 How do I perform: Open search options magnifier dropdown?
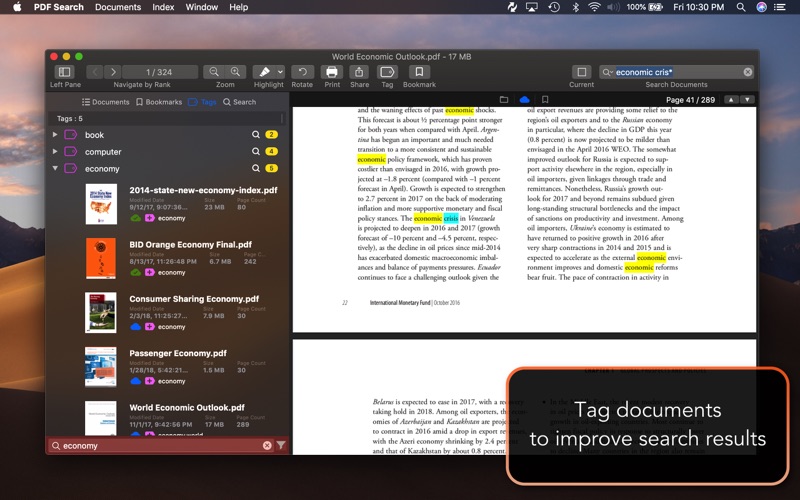pos(607,72)
